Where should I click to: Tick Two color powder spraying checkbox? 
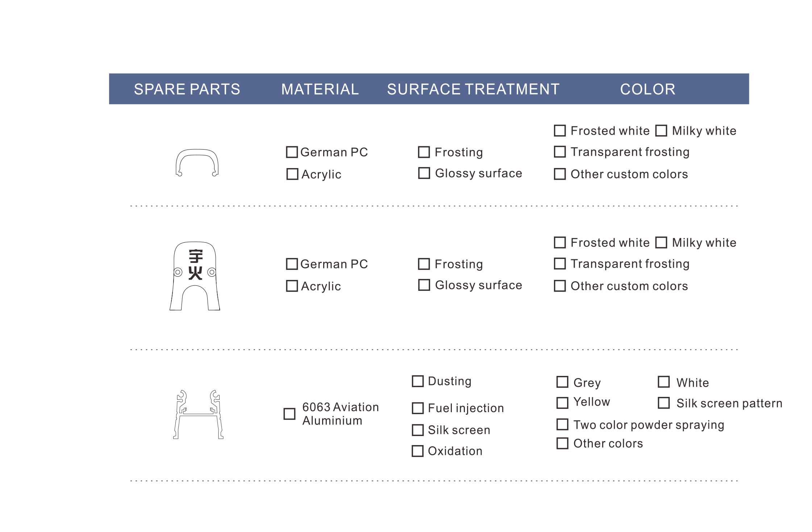[x=562, y=424]
